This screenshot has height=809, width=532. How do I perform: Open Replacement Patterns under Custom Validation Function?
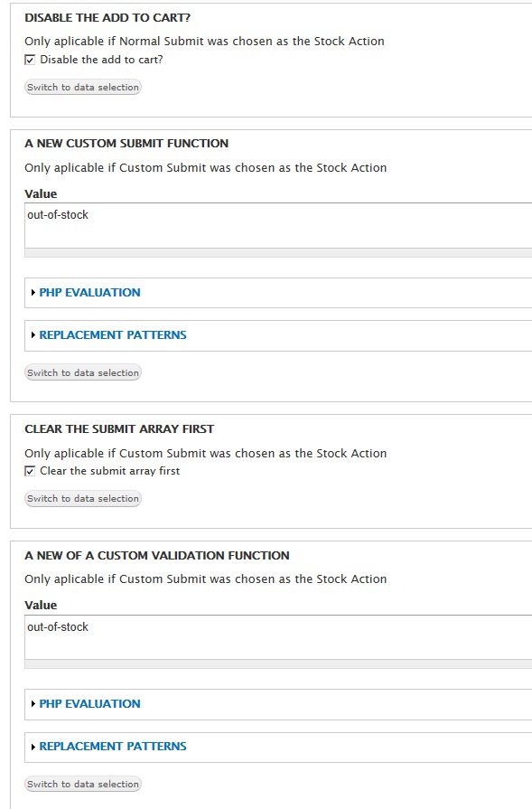click(113, 747)
